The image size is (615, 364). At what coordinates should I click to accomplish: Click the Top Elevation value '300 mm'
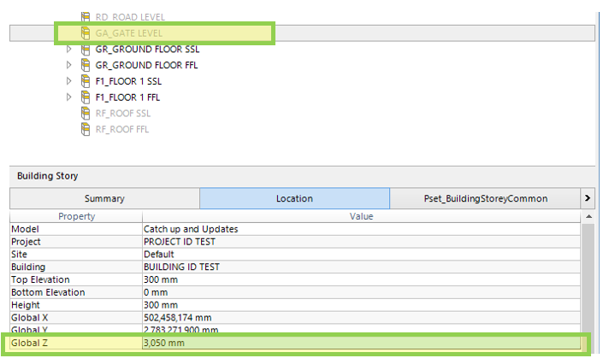click(x=161, y=279)
